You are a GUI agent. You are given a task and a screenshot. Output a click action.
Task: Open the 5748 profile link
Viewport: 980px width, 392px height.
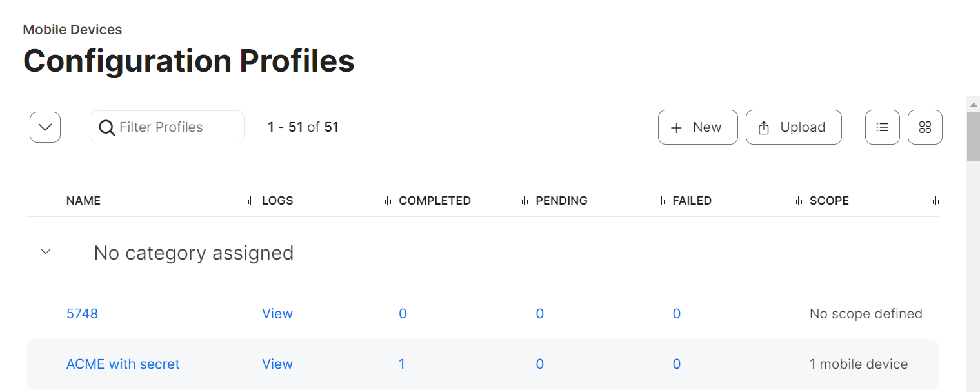(x=82, y=314)
